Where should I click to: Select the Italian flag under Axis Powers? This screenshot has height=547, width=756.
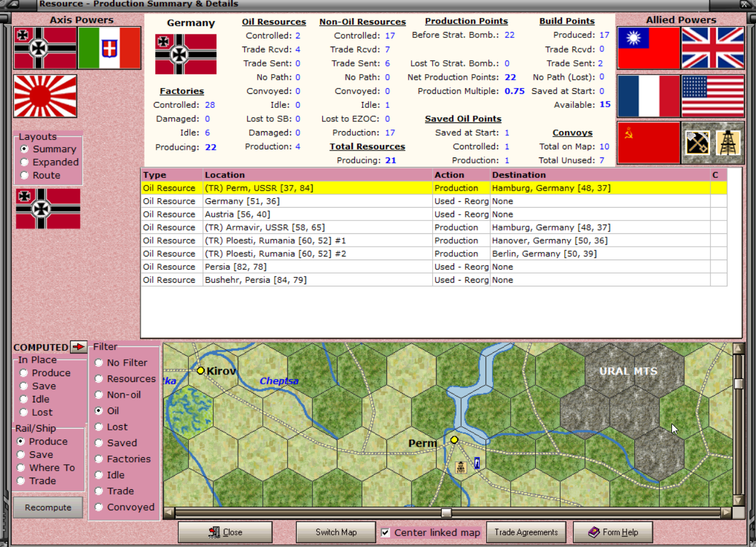pyautogui.click(x=109, y=48)
